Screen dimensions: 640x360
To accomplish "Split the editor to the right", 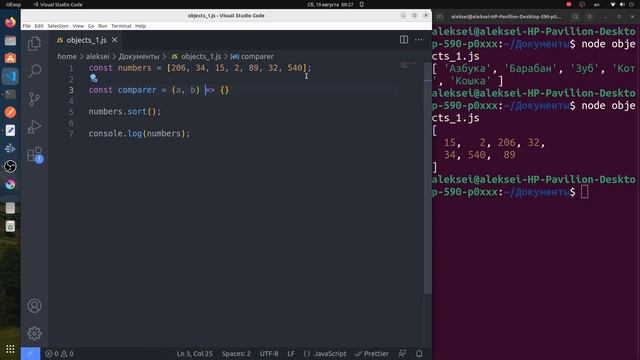I will point(404,40).
